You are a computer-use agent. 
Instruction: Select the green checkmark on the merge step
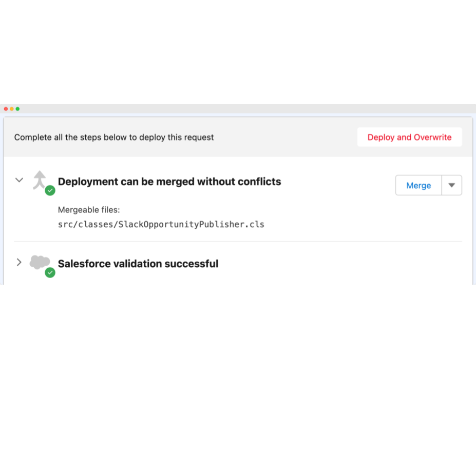[x=50, y=190]
